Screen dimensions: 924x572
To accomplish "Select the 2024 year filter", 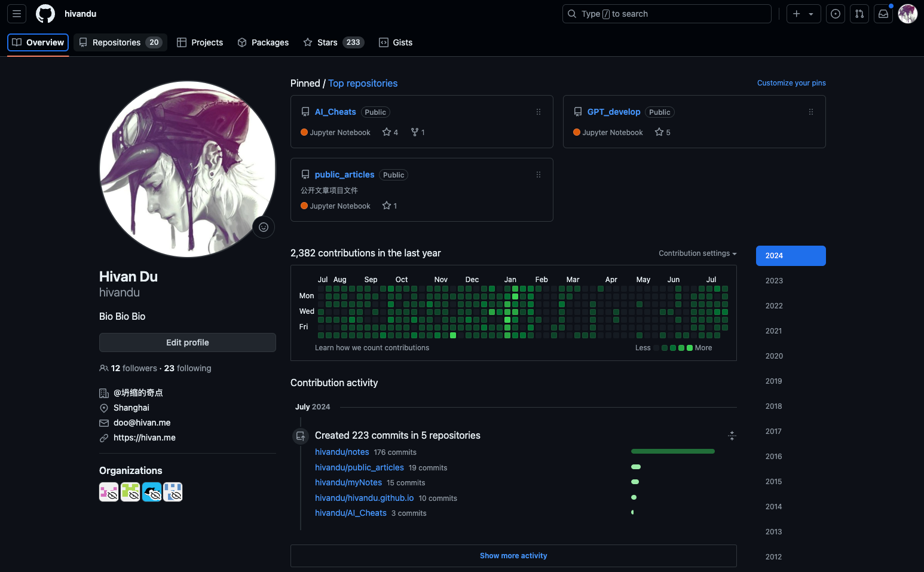I will pos(791,256).
